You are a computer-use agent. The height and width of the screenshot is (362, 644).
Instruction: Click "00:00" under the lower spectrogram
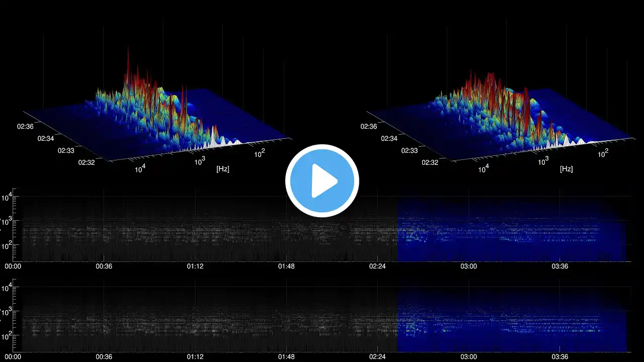(13, 357)
